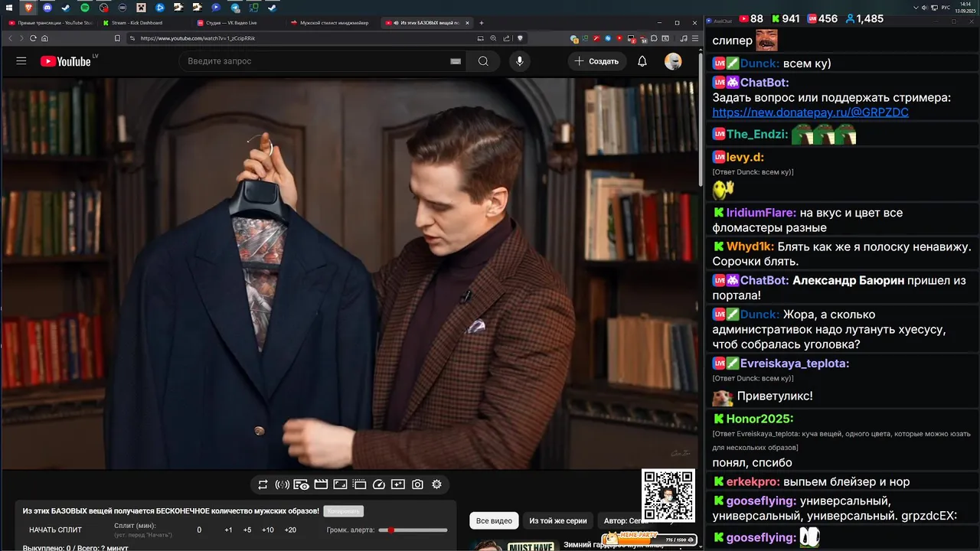This screenshot has width=980, height=551.
Task: Switch to 'Прямые трансляции - YouTube Studio' tab
Action: coord(49,23)
